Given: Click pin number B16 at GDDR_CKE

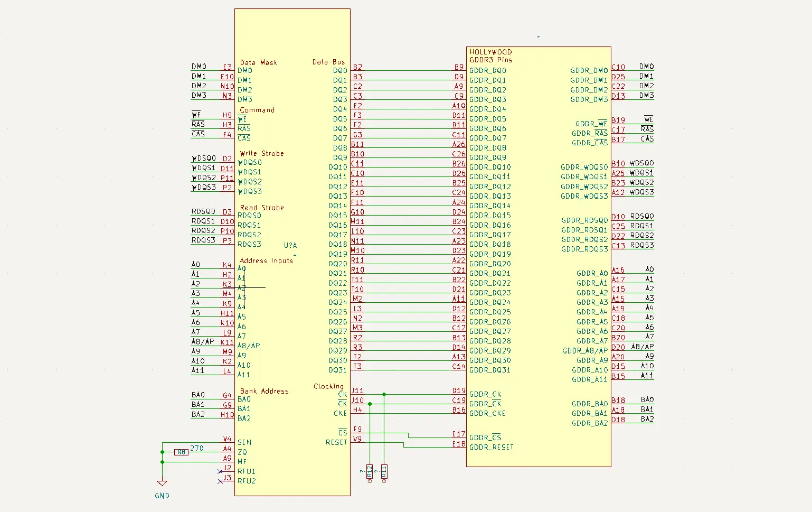Looking at the screenshot, I should pyautogui.click(x=459, y=410).
